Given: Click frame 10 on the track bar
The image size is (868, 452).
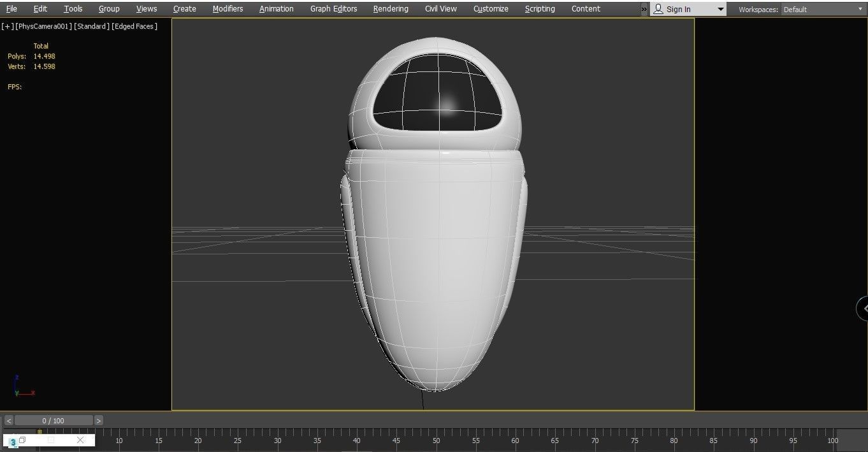Looking at the screenshot, I should [119, 441].
